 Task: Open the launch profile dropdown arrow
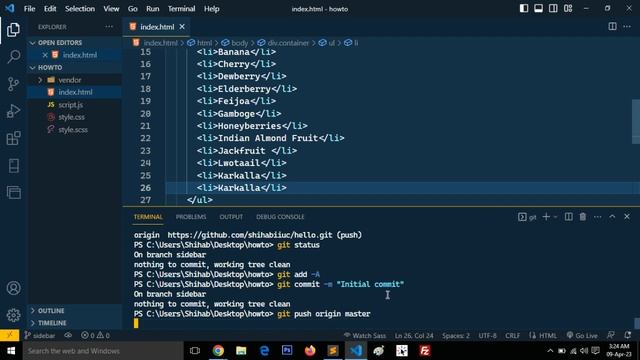click(x=556, y=217)
